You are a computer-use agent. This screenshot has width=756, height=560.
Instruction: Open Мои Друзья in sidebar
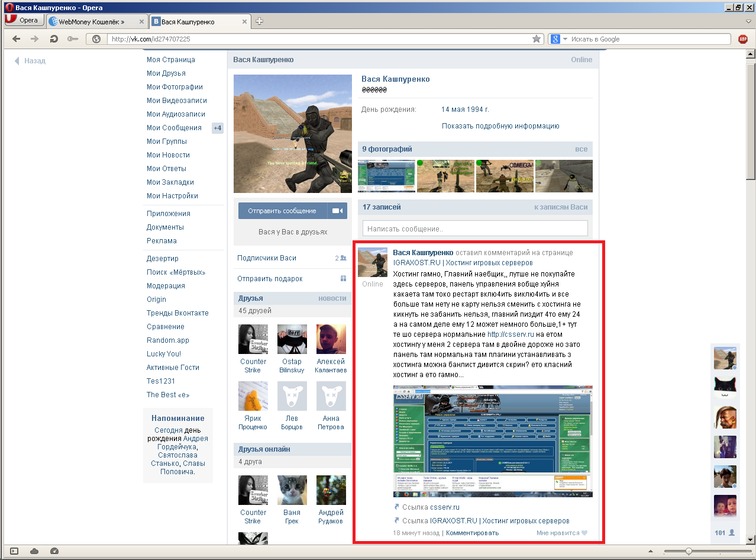[x=166, y=73]
